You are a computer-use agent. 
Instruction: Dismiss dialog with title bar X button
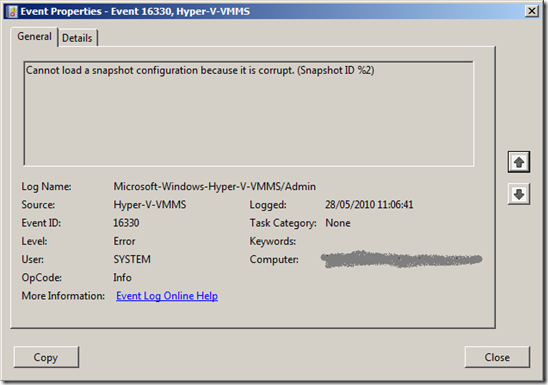pyautogui.click(x=532, y=11)
